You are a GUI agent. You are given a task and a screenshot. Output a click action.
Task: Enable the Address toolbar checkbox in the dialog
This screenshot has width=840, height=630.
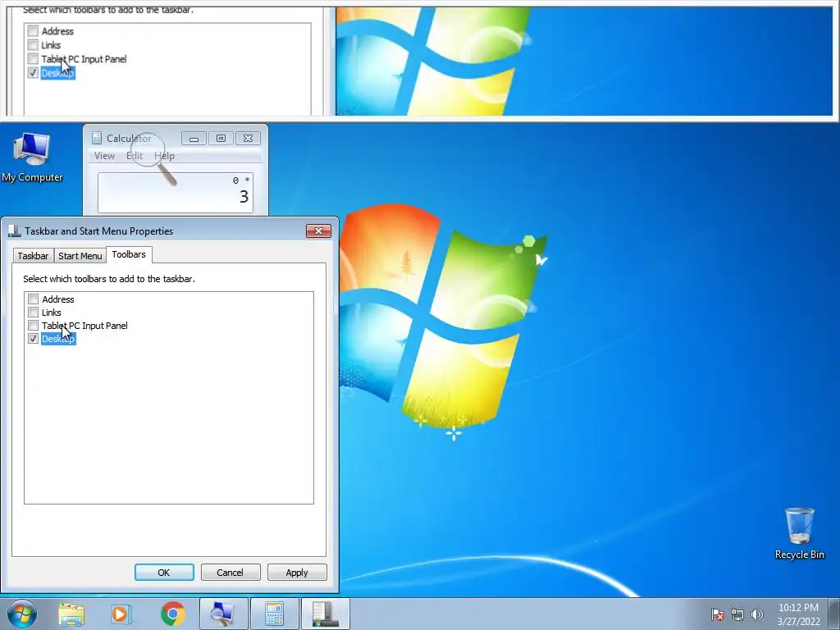(x=33, y=299)
